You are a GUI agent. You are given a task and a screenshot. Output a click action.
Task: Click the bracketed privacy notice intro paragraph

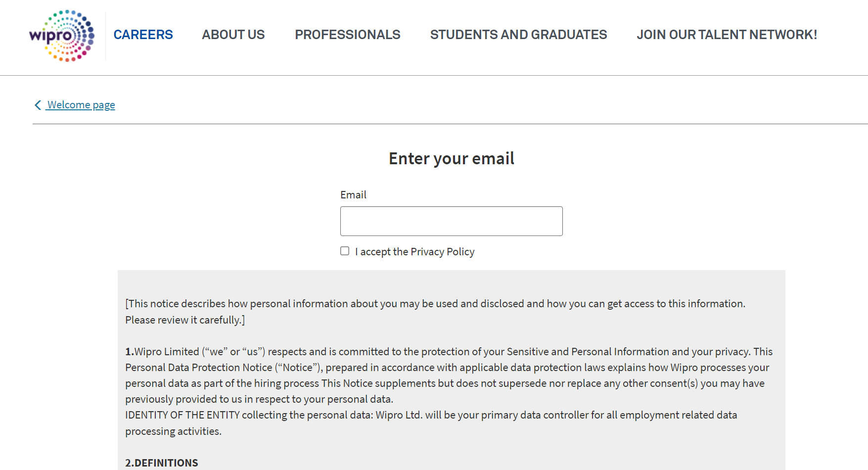tap(435, 304)
